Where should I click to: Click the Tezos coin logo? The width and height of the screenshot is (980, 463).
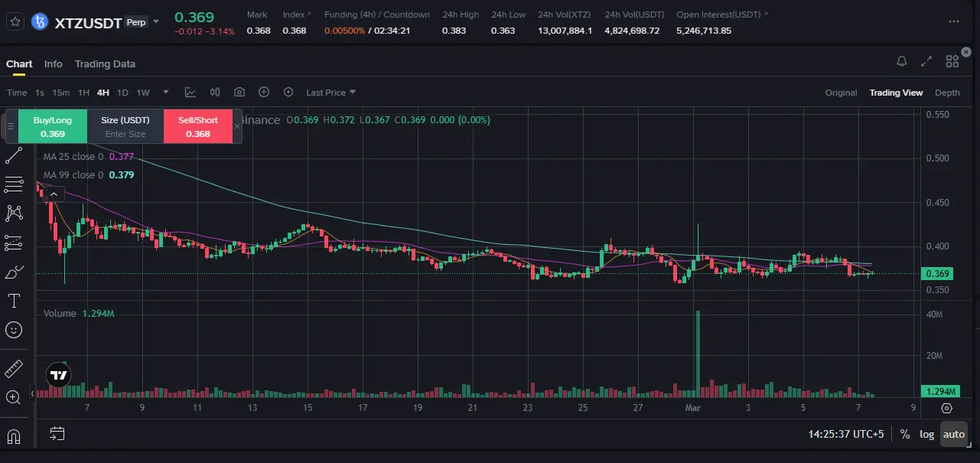[x=39, y=22]
